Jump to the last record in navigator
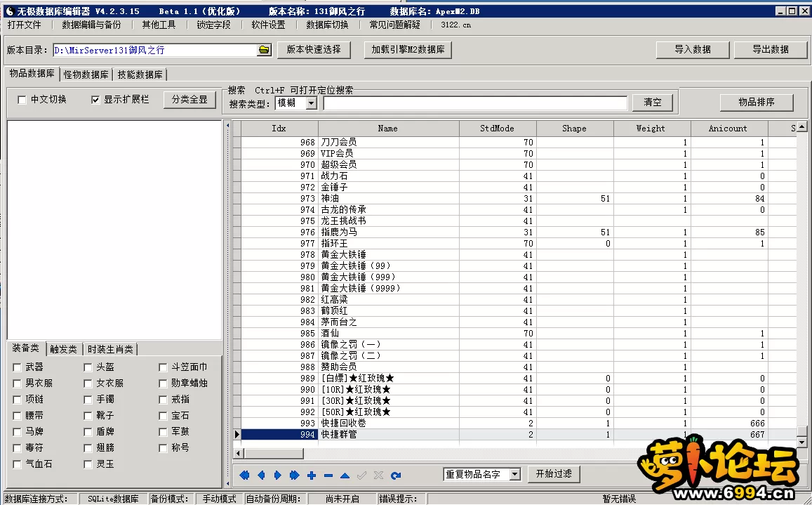This screenshot has width=812, height=505. (295, 475)
